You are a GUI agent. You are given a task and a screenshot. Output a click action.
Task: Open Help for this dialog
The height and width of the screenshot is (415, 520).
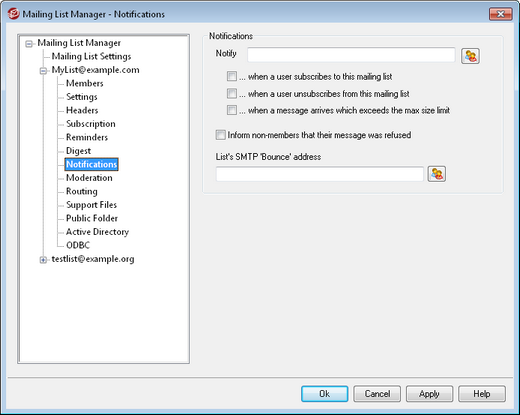482,394
